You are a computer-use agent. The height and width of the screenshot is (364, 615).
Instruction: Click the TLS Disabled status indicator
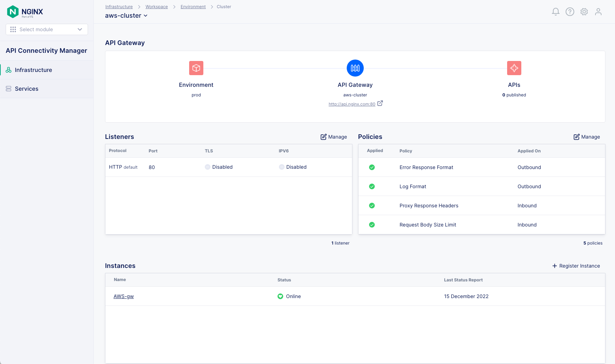coord(208,167)
